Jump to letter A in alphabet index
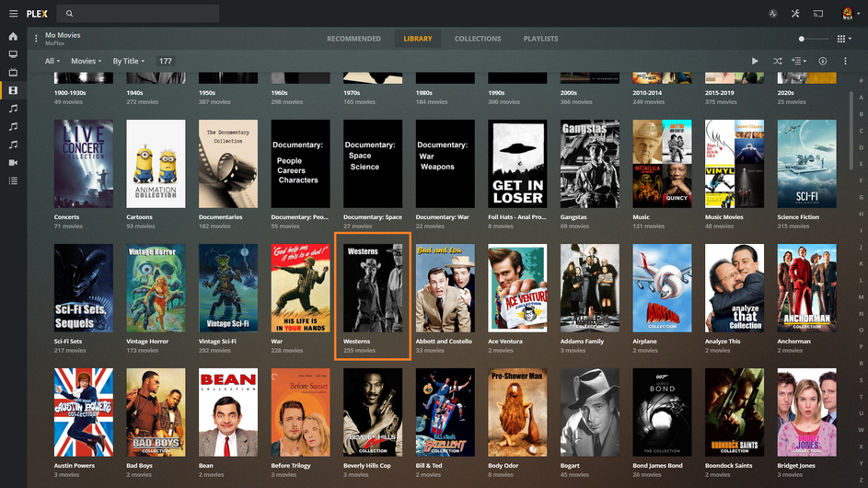The height and width of the screenshot is (488, 868). click(x=861, y=98)
